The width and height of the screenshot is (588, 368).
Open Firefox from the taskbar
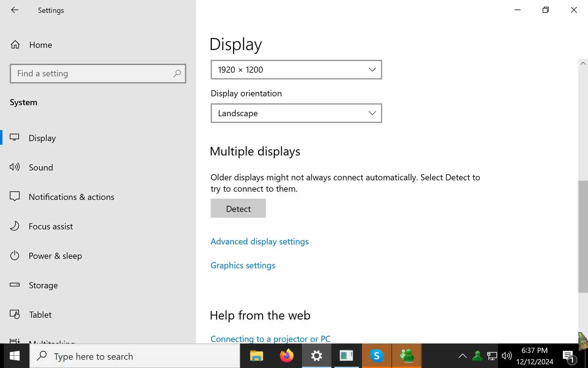coord(286,356)
